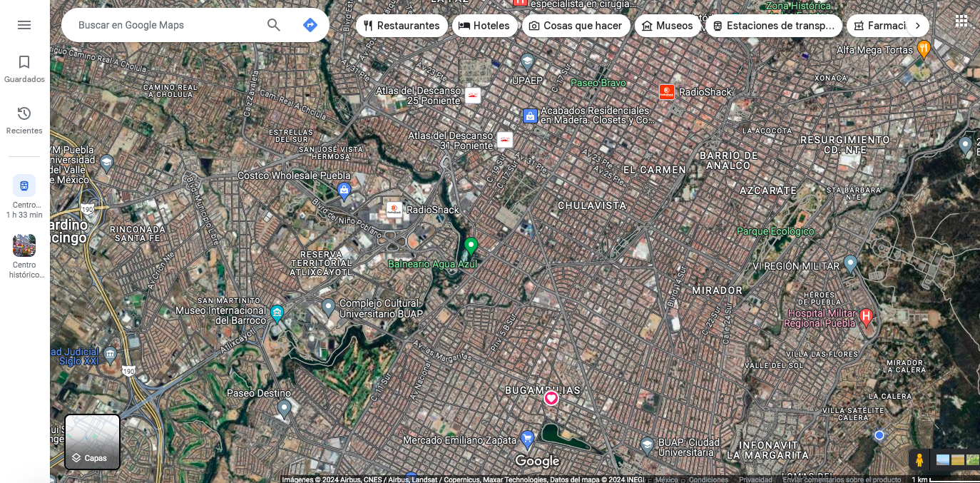The image size is (980, 483).
Task: Select pin beside Resurgimiento Cd. Nte
Action: 966,146
